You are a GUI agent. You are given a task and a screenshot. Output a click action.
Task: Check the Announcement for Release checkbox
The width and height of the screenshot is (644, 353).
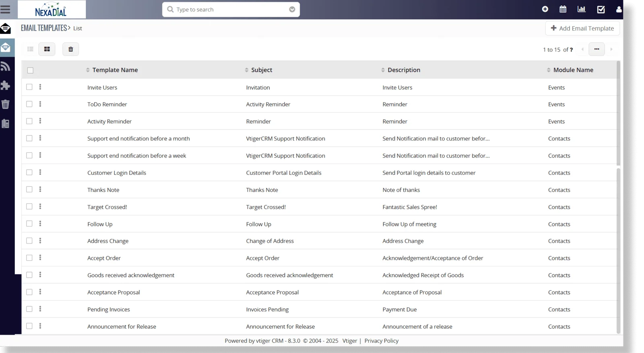[x=29, y=326]
